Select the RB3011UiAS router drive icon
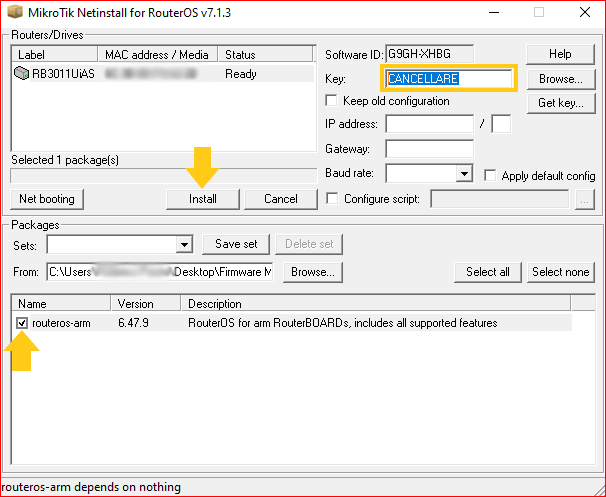 [x=21, y=73]
